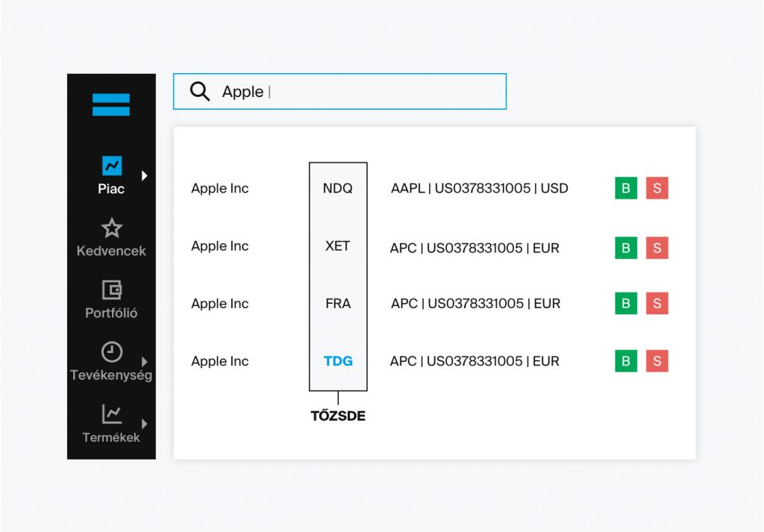764x532 pixels.
Task: Click the green B button in the NDQ row
Action: 626,188
